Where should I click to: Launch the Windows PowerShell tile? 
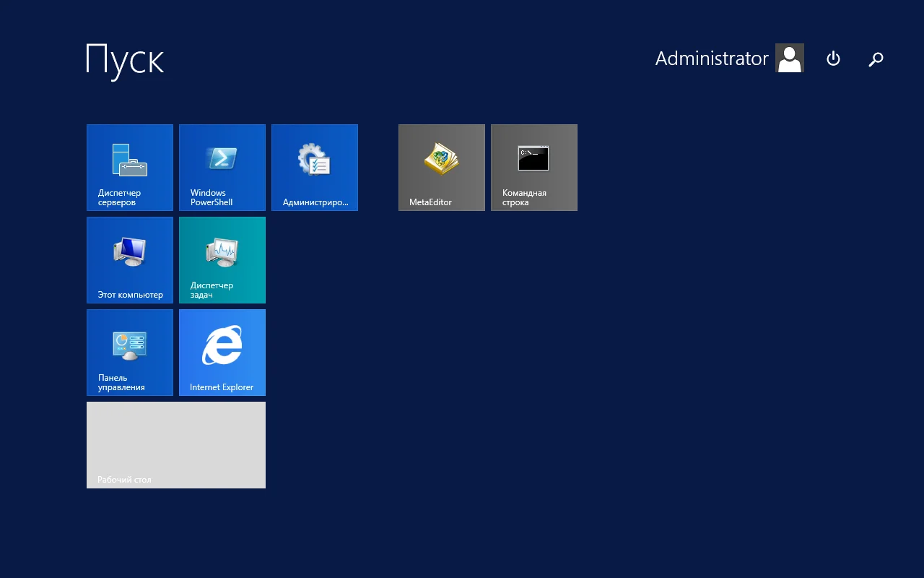[x=222, y=168]
